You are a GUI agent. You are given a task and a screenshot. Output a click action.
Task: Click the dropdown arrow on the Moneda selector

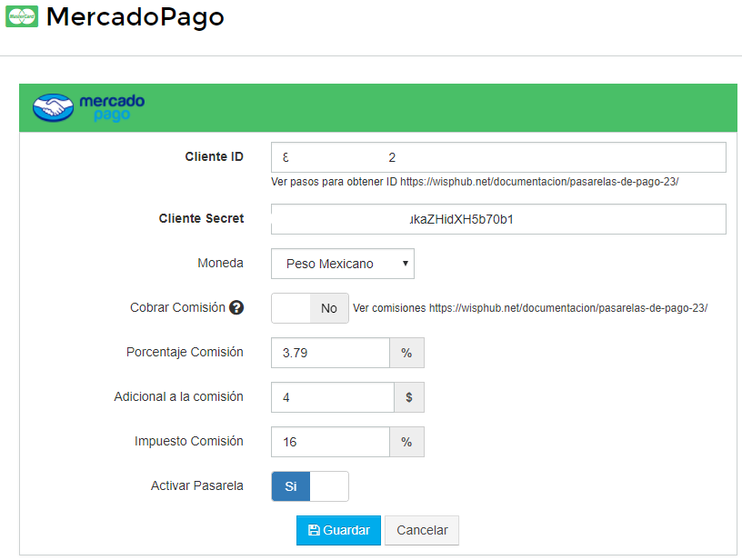coord(404,264)
